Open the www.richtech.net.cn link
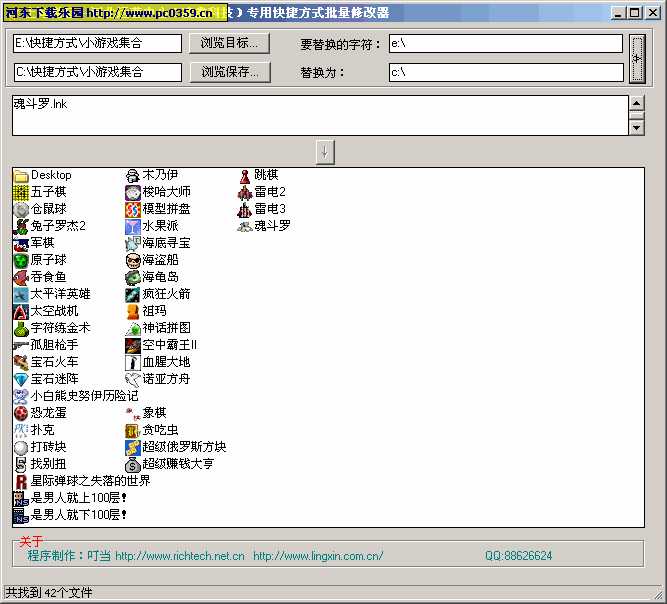 point(180,556)
